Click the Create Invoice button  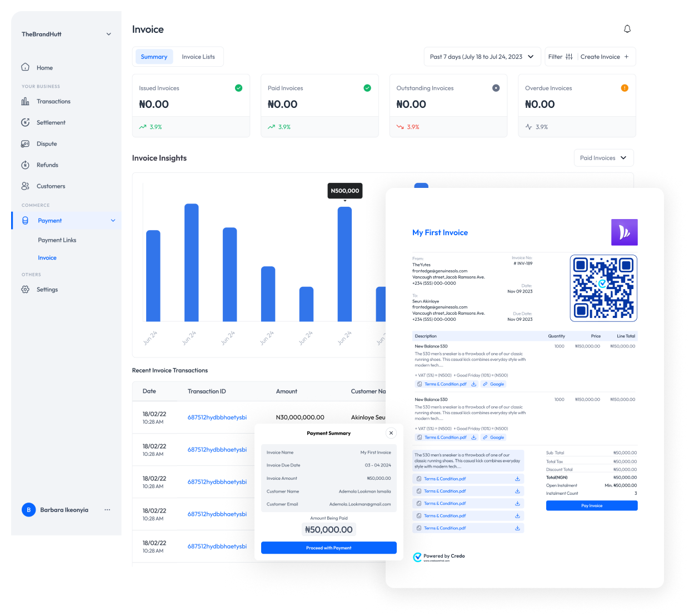(x=605, y=57)
